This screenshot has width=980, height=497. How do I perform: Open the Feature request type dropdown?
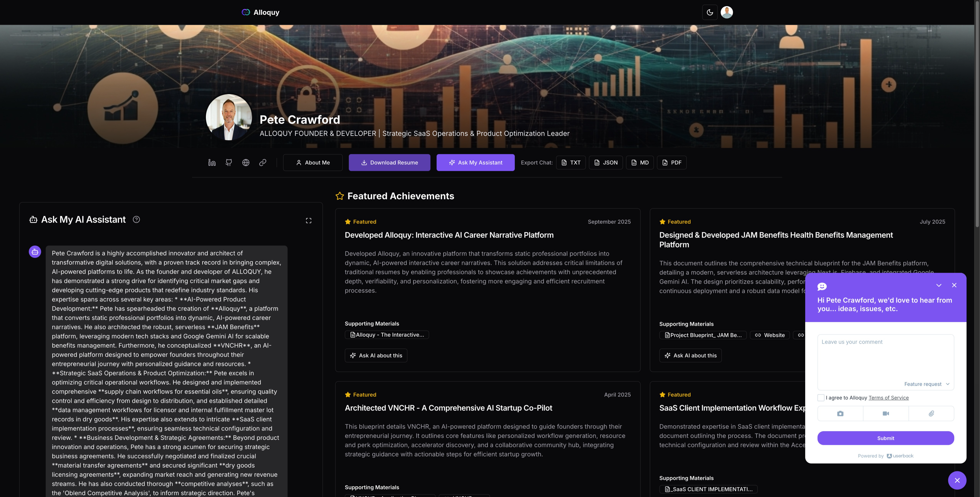(x=926, y=384)
